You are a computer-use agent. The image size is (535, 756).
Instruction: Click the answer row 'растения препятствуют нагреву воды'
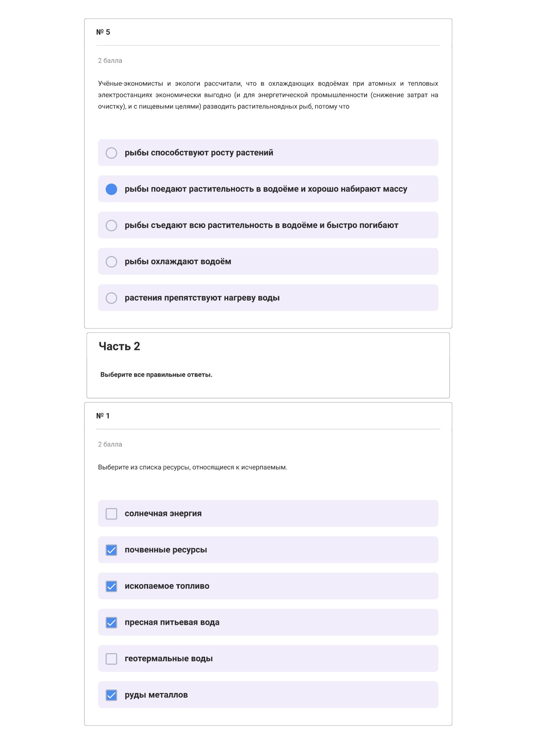(268, 298)
